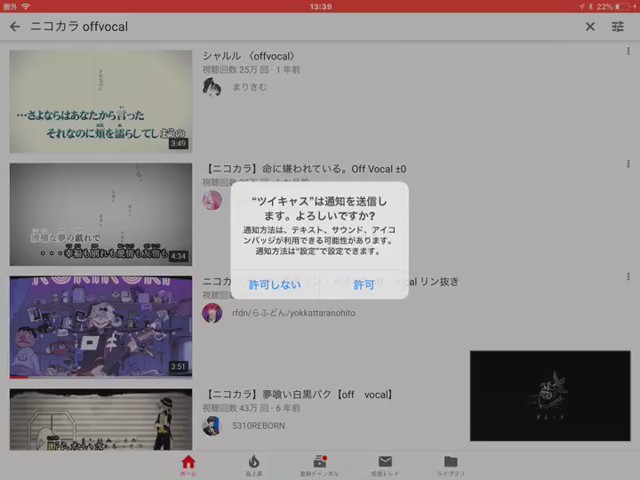The height and width of the screenshot is (480, 640).
Task: Tap the 13:39 clock in status bar
Action: tap(320, 7)
